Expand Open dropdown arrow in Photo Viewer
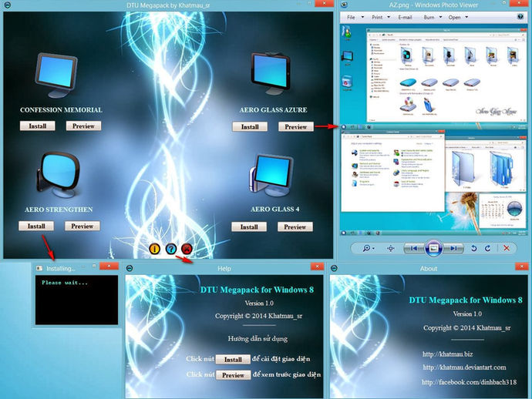The width and height of the screenshot is (532, 399). point(466,17)
